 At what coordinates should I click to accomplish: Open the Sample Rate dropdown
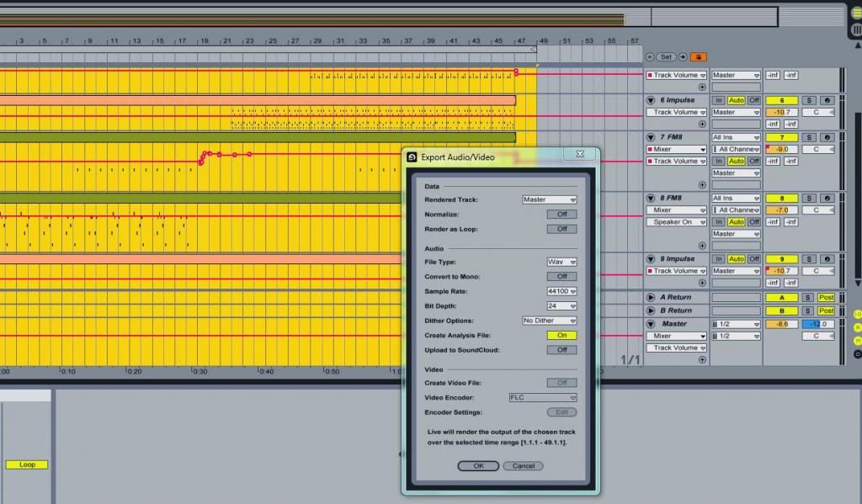[x=561, y=291]
